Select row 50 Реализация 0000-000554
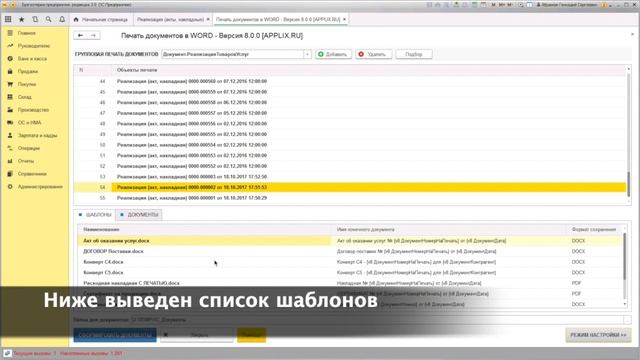The image size is (640, 360). point(350,145)
